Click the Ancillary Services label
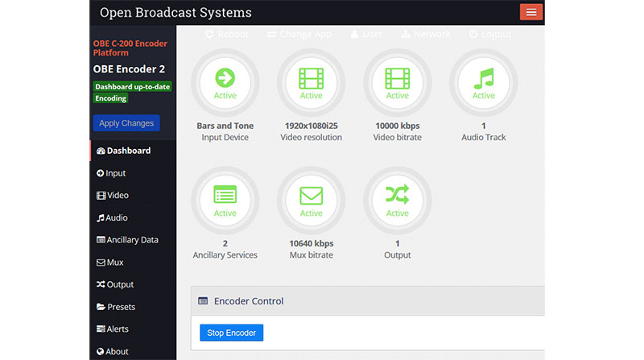This screenshot has height=360, width=644. pyautogui.click(x=225, y=254)
